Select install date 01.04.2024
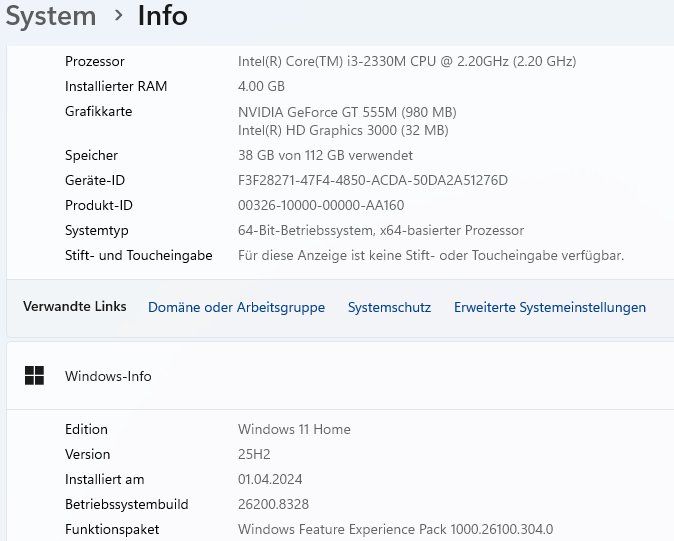 (x=270, y=480)
